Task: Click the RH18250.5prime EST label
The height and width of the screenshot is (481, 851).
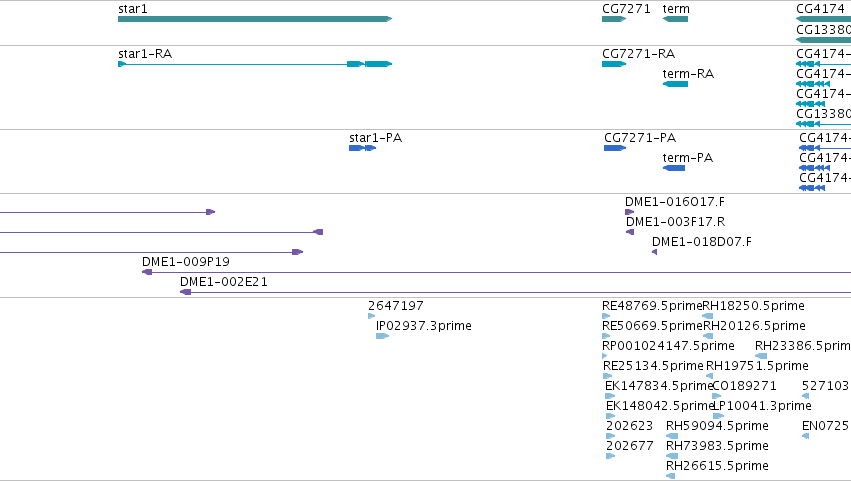Action: coord(753,306)
